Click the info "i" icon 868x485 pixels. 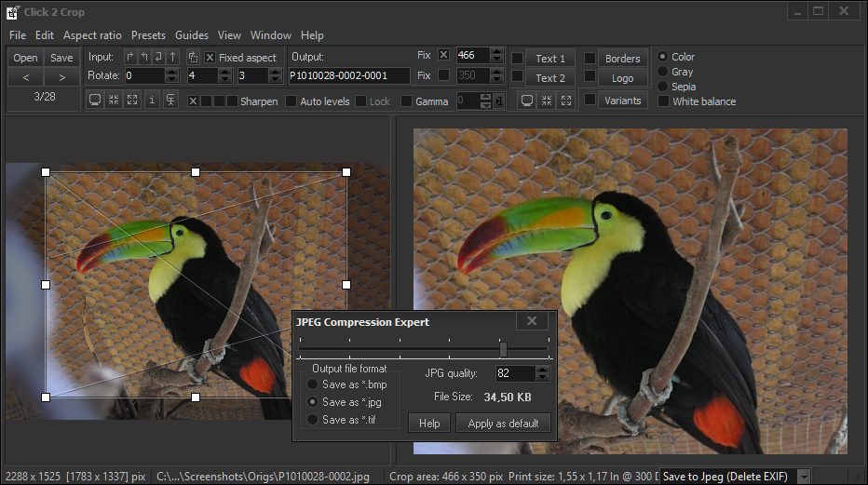152,101
